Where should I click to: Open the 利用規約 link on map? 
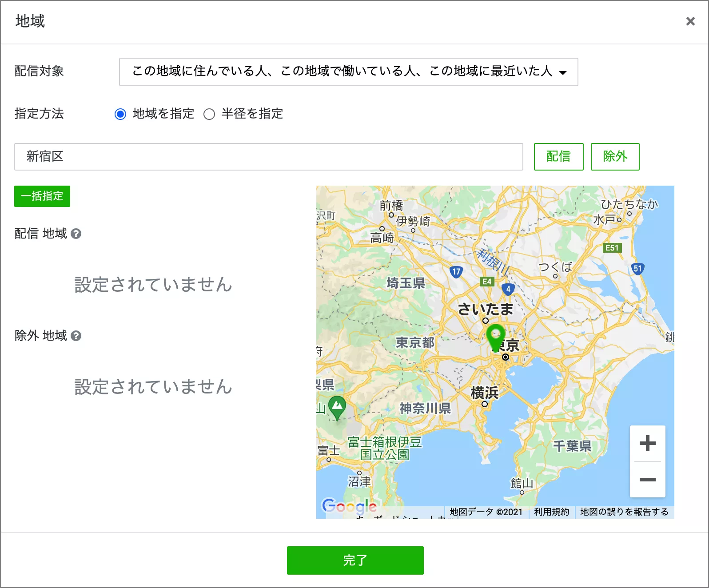pos(551,512)
